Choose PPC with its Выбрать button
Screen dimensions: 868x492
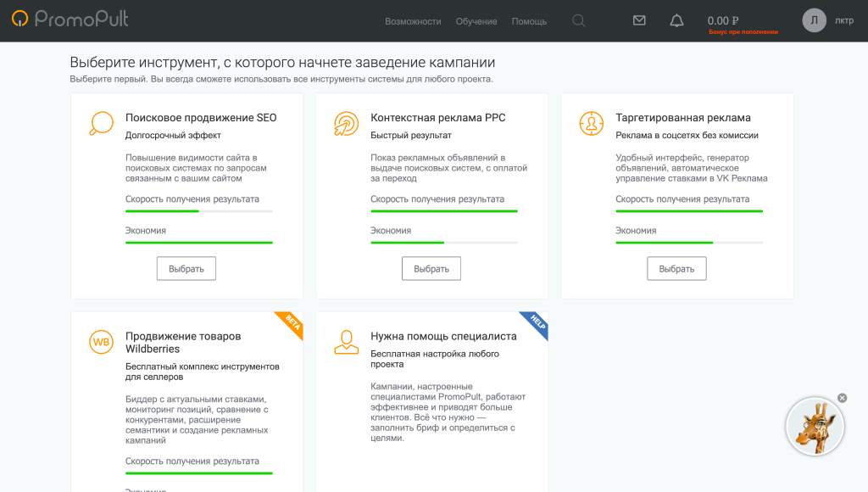click(431, 269)
